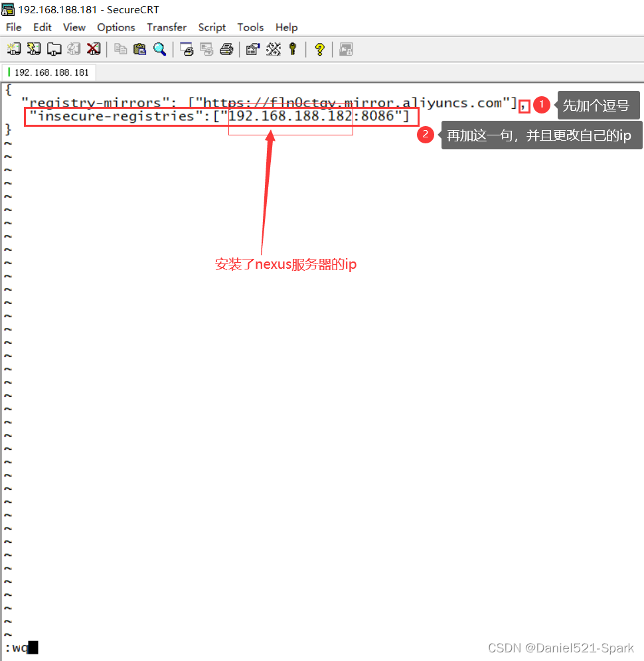
Task: Click the Connect in Tab icon
Action: 53,49
